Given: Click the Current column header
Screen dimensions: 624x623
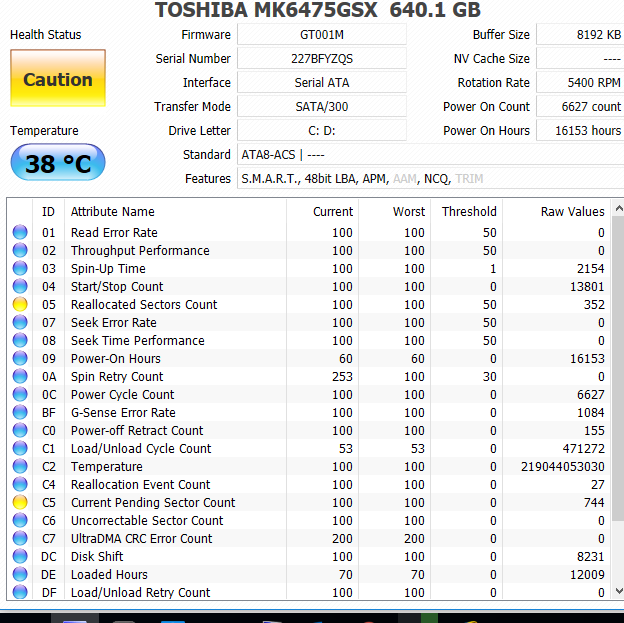Looking at the screenshot, I should coord(322,211).
